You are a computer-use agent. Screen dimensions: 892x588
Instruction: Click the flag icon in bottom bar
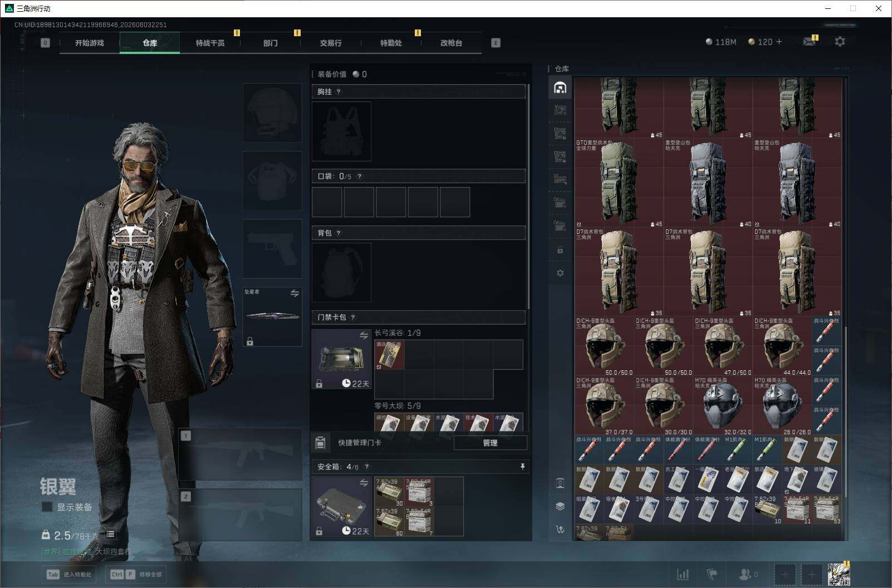(712, 574)
